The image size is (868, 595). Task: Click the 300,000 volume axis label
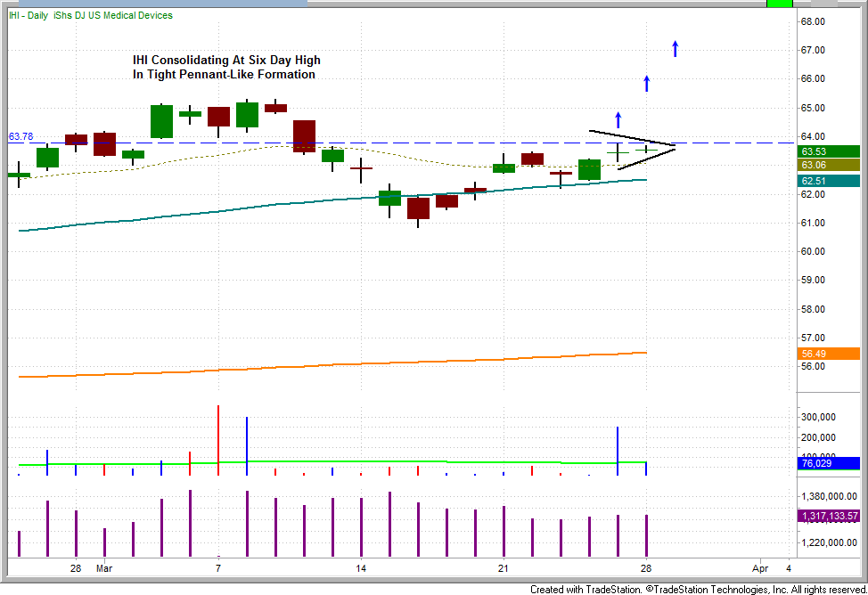pos(819,418)
